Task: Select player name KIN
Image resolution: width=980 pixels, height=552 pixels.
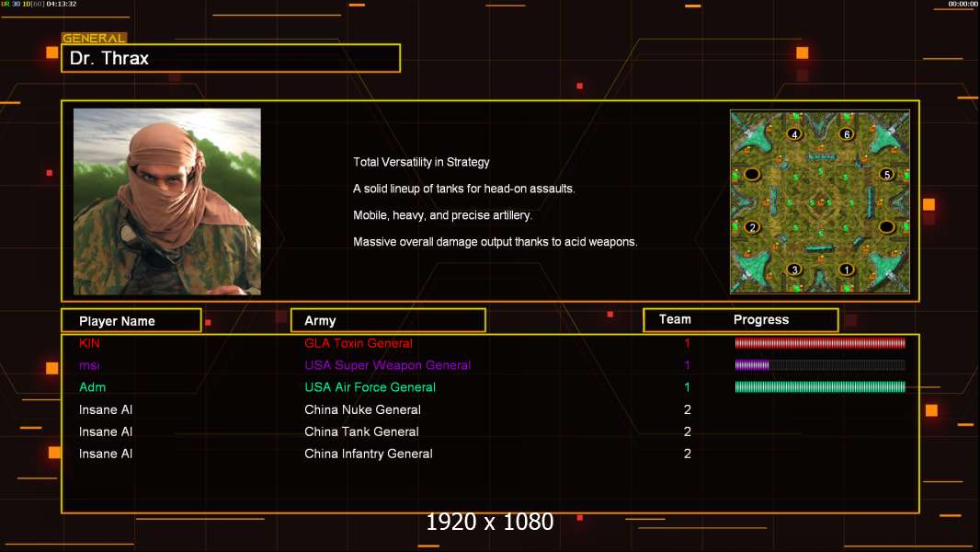Action: (x=89, y=343)
